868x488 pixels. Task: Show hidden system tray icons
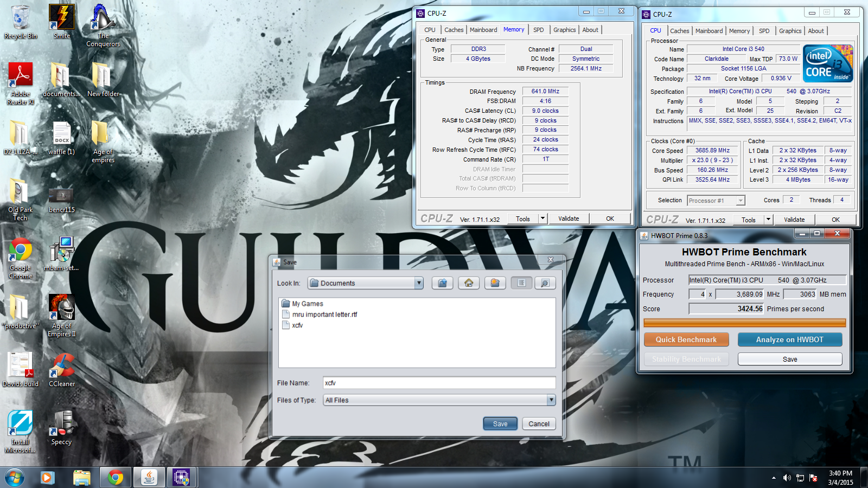point(774,478)
